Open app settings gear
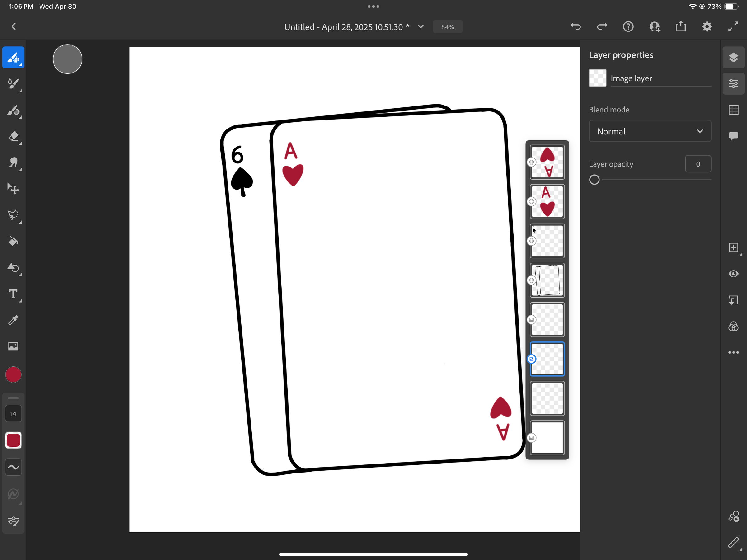The height and width of the screenshot is (560, 747). (x=707, y=27)
